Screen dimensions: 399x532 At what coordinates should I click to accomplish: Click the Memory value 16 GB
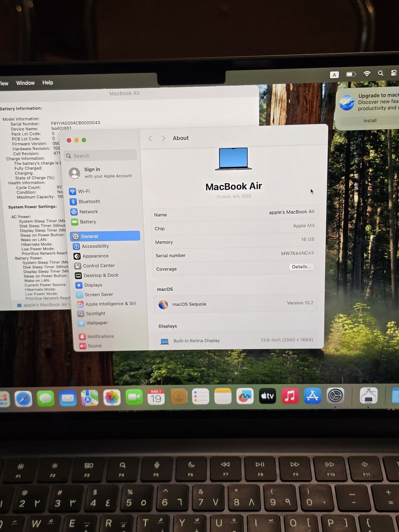click(x=308, y=239)
